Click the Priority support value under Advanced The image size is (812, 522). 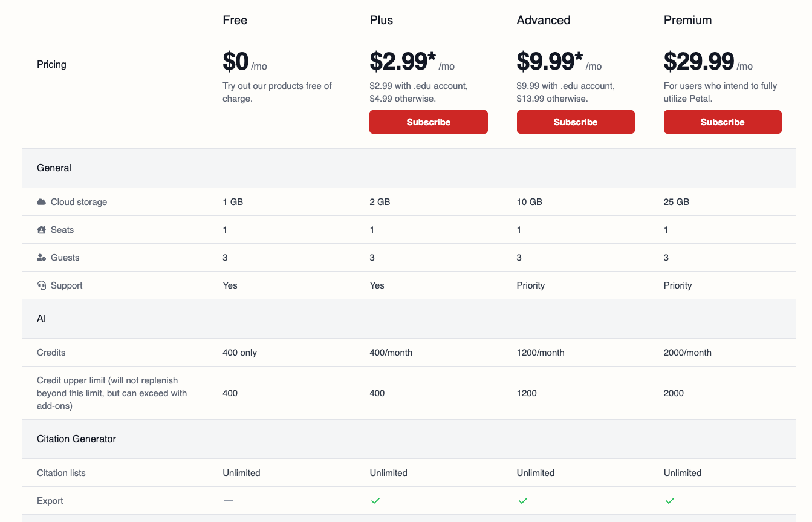tap(530, 285)
